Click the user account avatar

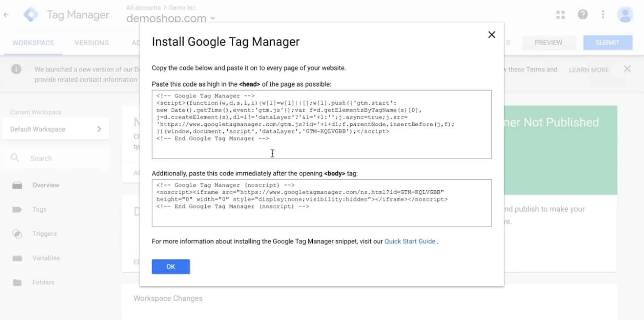pyautogui.click(x=625, y=15)
